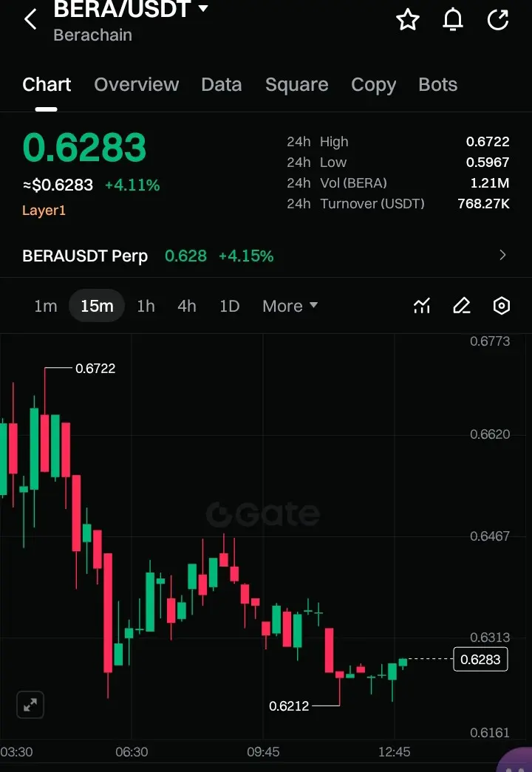Tap the Perp +4.15% change value
Image resolution: width=532 pixels, height=772 pixels.
[x=246, y=256]
